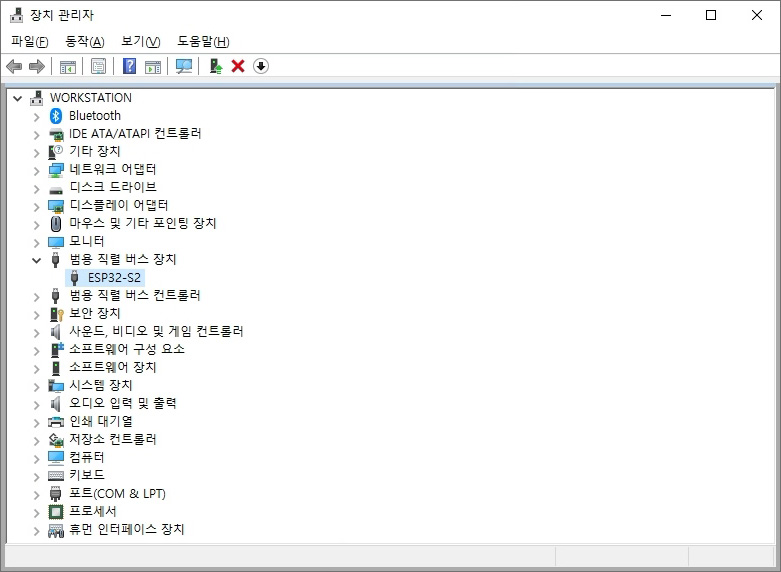The image size is (781, 572).
Task: Open the 동작(A) menu
Action: coord(85,41)
